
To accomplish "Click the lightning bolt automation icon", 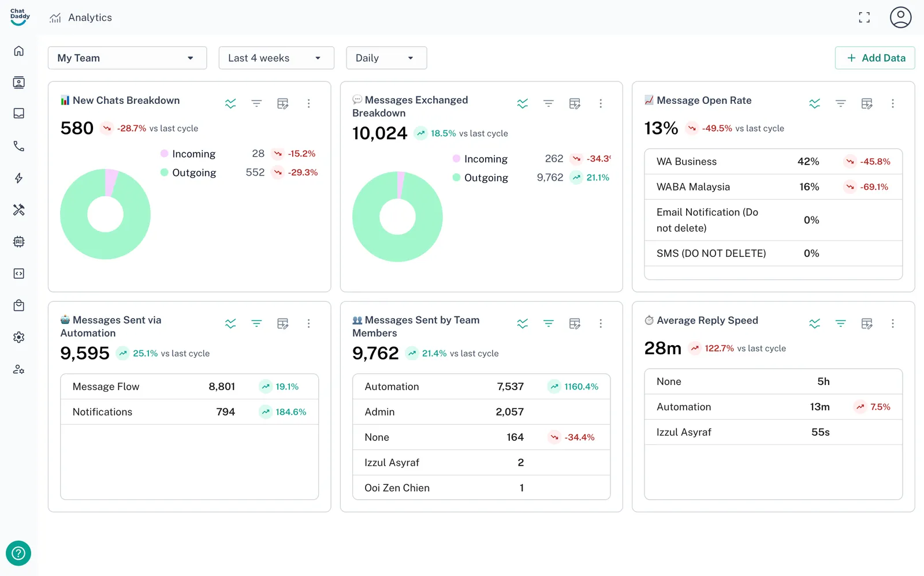I will [x=19, y=178].
